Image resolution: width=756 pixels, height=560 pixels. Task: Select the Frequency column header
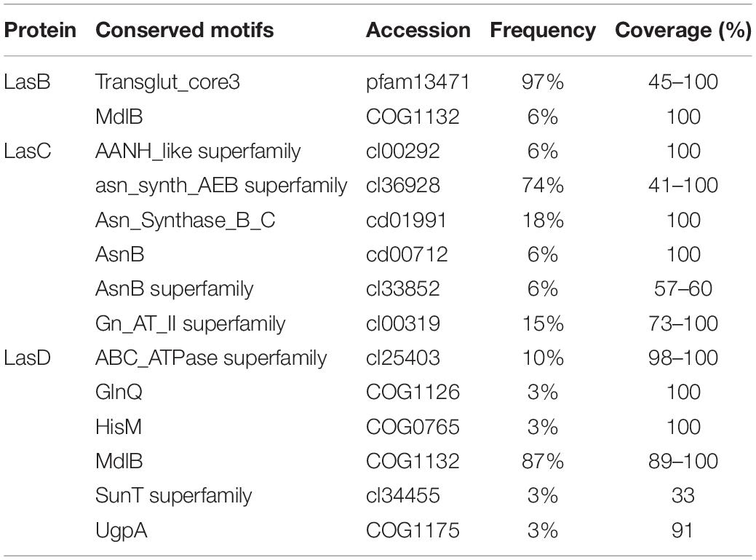[543, 31]
